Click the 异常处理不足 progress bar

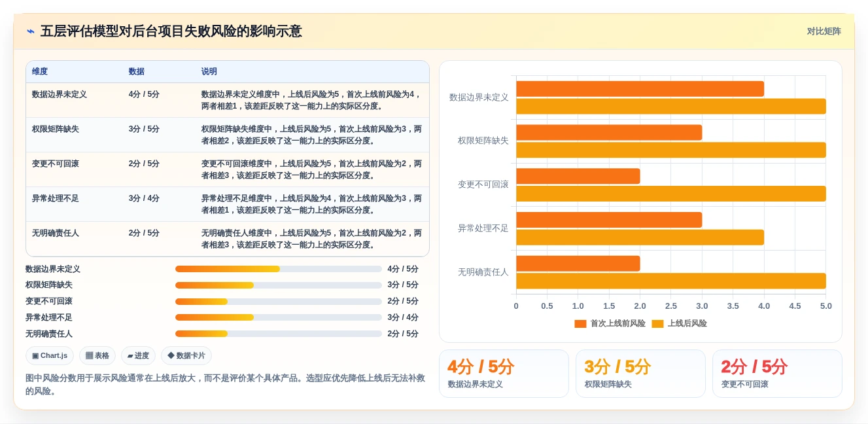[279, 317]
